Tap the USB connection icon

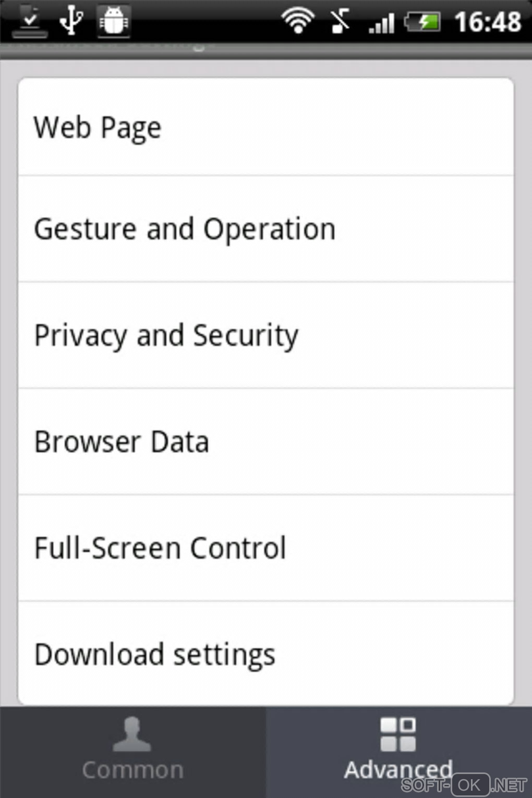(71, 21)
